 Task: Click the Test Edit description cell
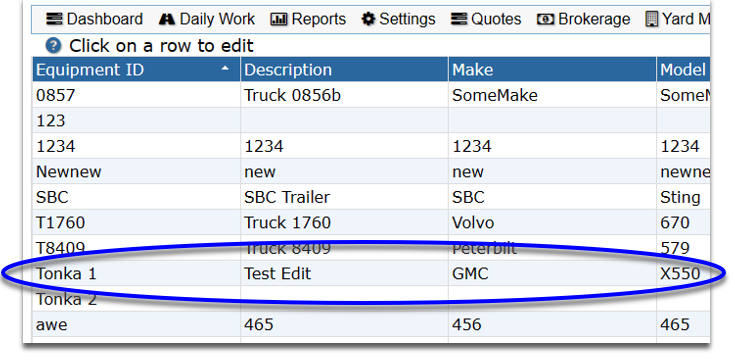coord(344,273)
